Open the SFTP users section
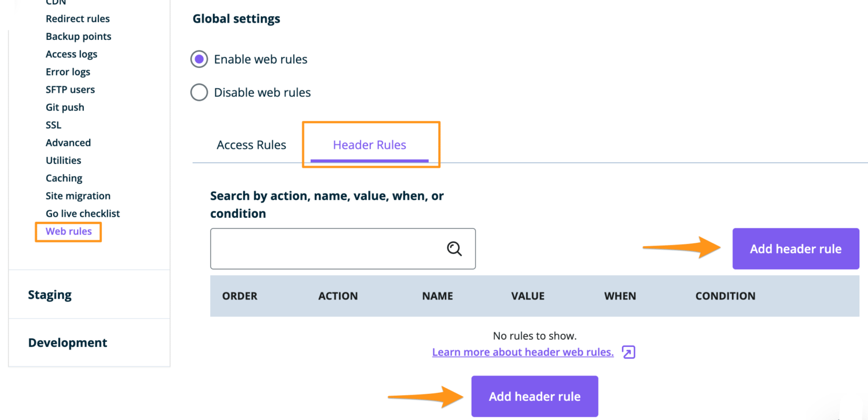This screenshot has height=420, width=868. pyautogui.click(x=70, y=89)
